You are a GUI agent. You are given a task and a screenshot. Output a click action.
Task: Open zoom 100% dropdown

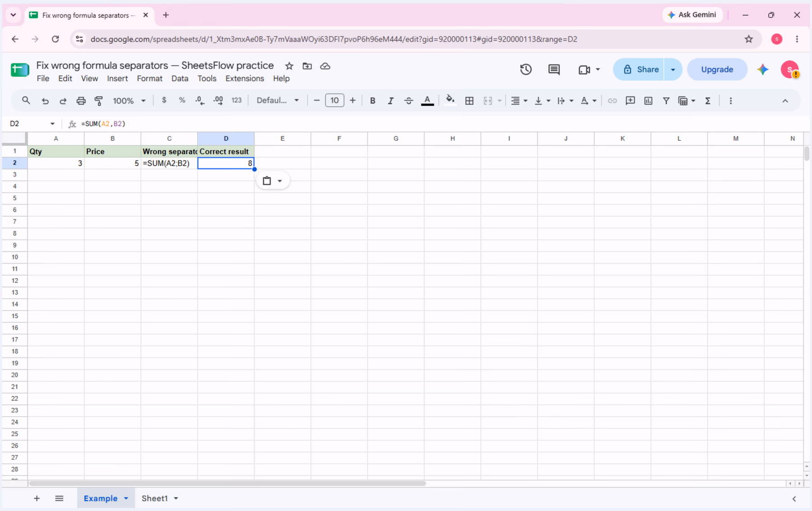[x=129, y=101]
